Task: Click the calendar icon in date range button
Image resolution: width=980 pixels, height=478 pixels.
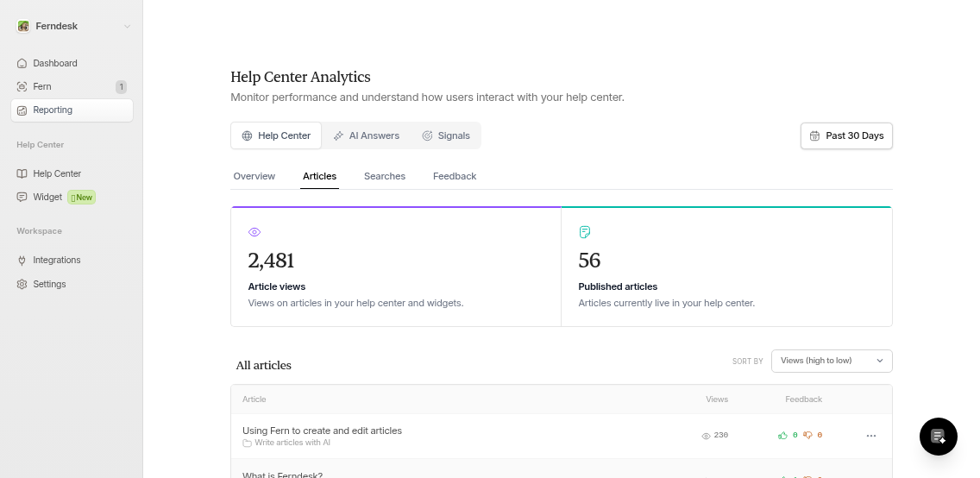Action: [815, 136]
